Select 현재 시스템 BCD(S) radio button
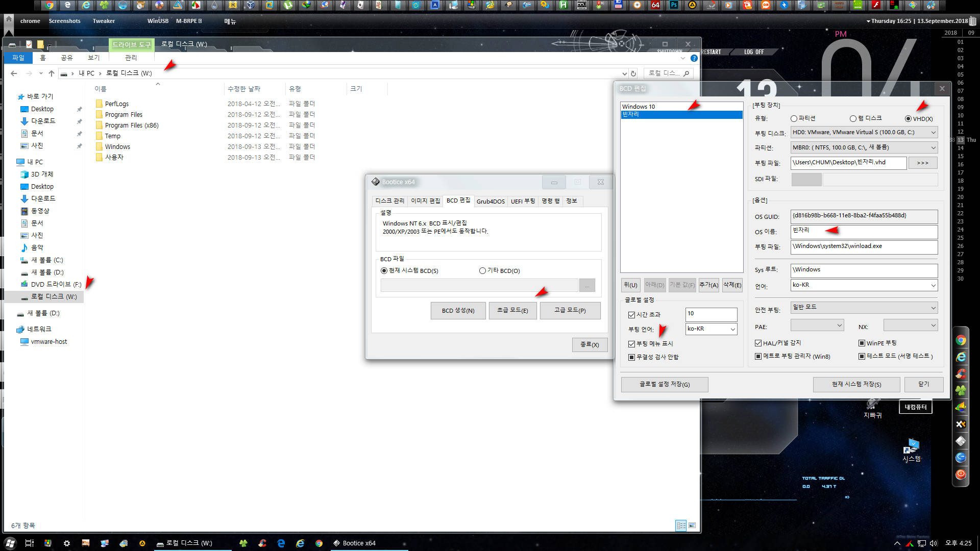980x551 pixels. tap(384, 271)
